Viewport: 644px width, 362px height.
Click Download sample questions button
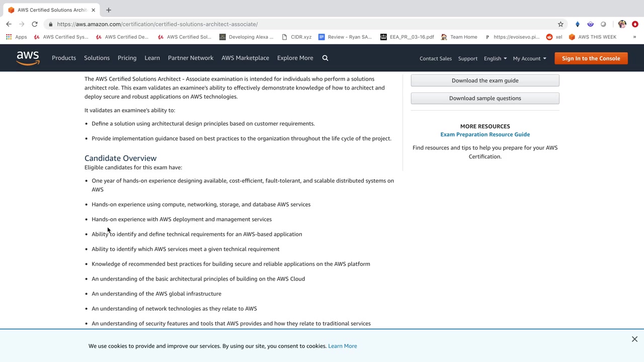click(x=485, y=98)
